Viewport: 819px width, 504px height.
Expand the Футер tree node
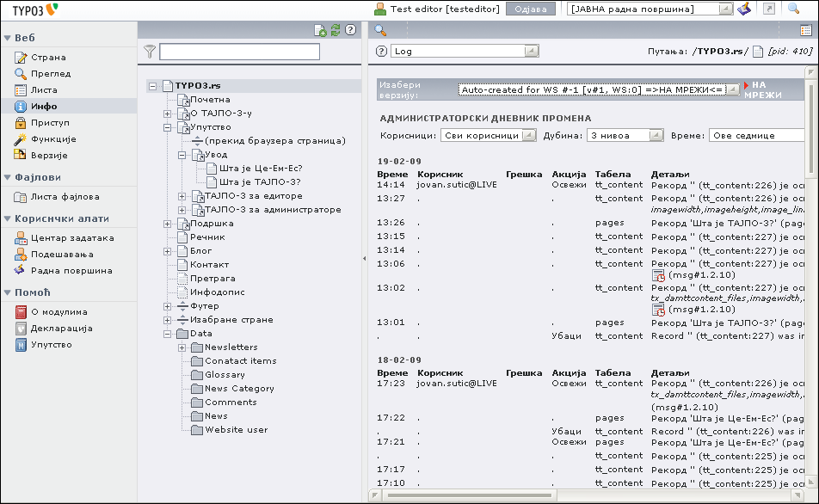[167, 306]
